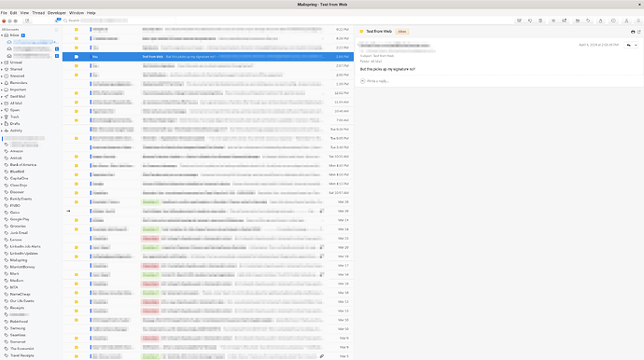The image size is (644, 360).
Task: Toggle important marker on selected Test from Web row
Action: pos(77,57)
